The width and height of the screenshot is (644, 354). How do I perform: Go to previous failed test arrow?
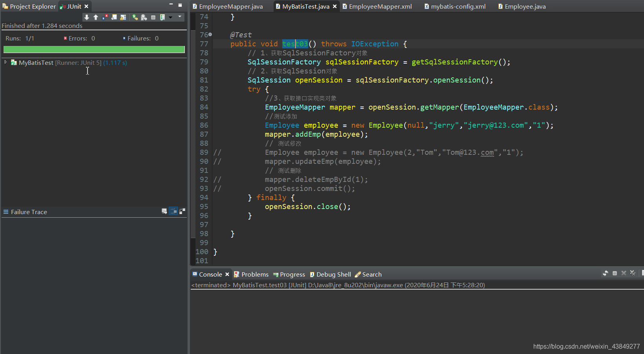96,17
